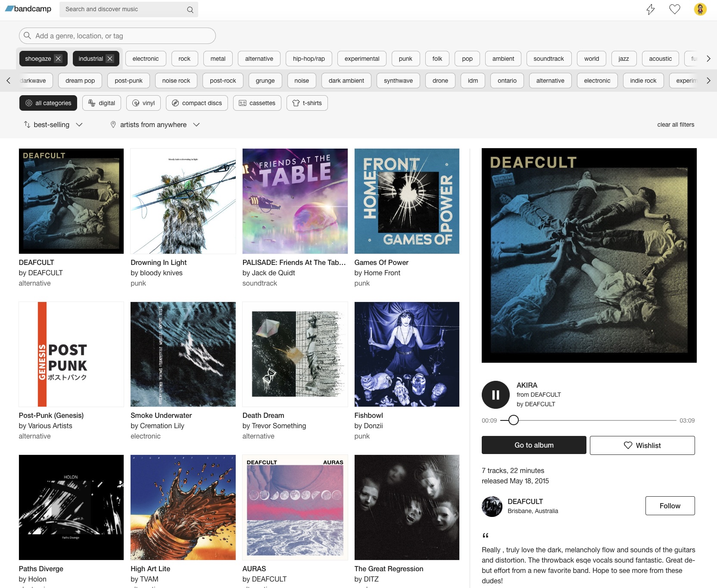Toggle the hip-hop/rap genre tag

pos(309,59)
